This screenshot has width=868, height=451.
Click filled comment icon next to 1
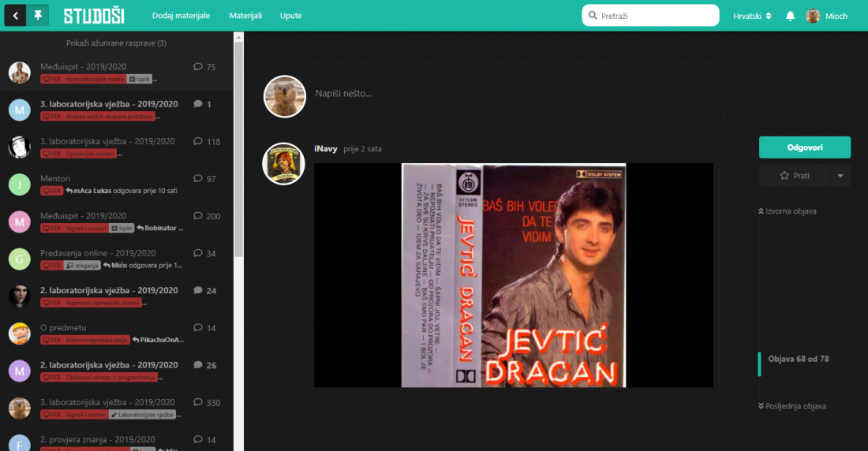(197, 103)
